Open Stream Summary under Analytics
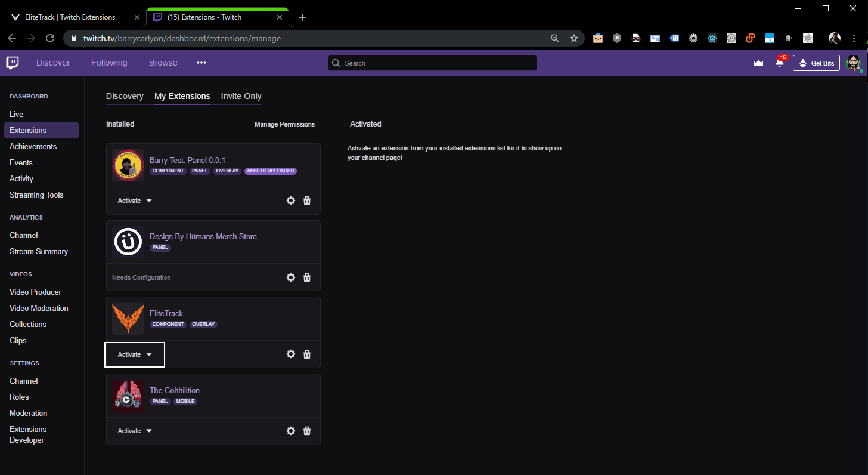Viewport: 868px width, 475px height. point(39,251)
